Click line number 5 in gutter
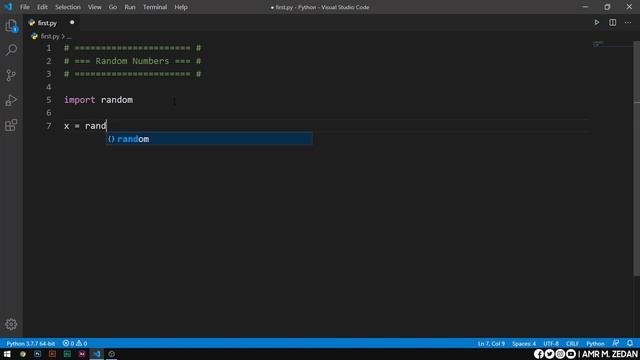This screenshot has width=640, height=360. pyautogui.click(x=49, y=100)
